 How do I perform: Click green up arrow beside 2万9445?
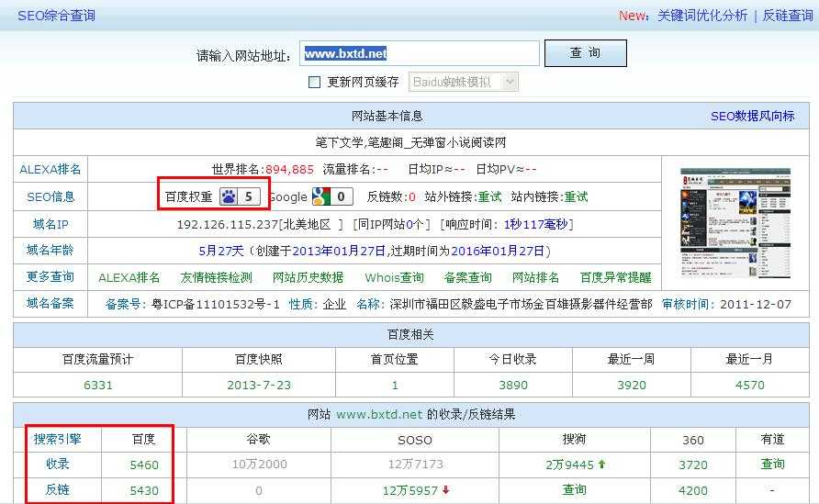(601, 464)
